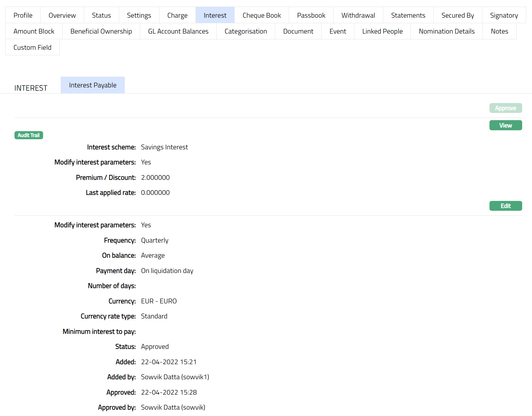This screenshot has height=416, width=532.
Task: Go to the Charge tab
Action: [177, 15]
